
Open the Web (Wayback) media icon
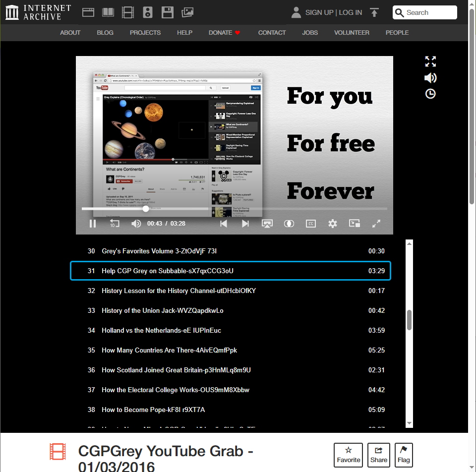88,12
